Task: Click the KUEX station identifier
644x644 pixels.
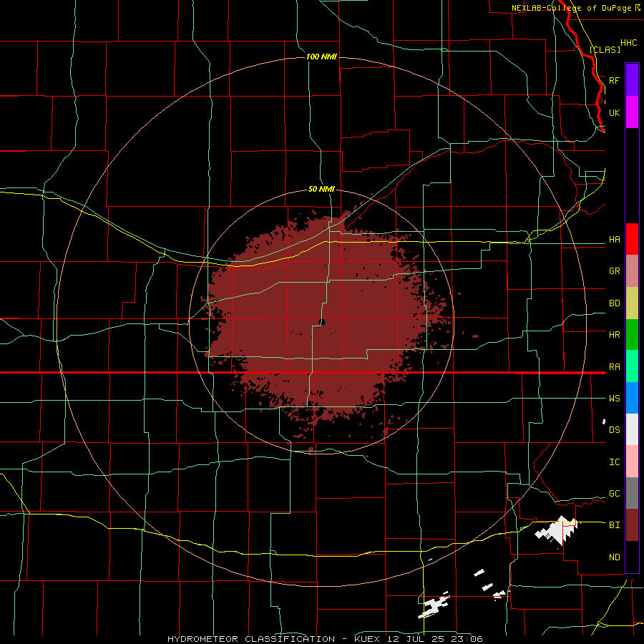Action: point(369,639)
